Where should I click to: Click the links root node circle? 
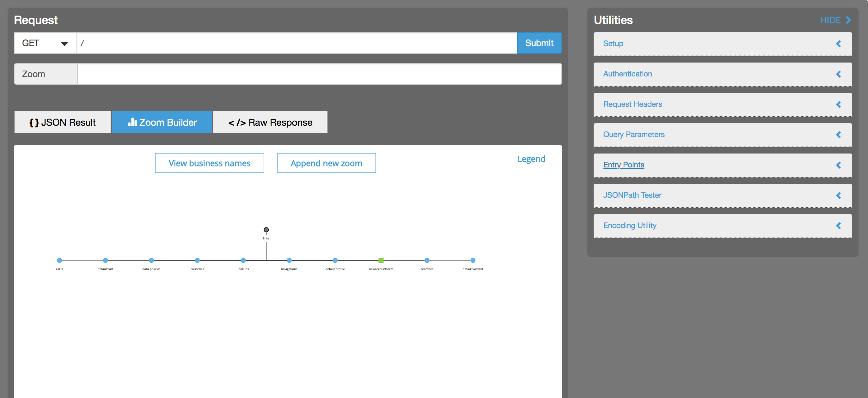pos(266,230)
